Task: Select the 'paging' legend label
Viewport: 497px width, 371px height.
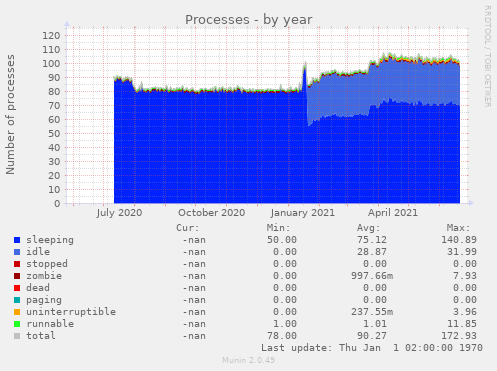Action: tap(44, 300)
